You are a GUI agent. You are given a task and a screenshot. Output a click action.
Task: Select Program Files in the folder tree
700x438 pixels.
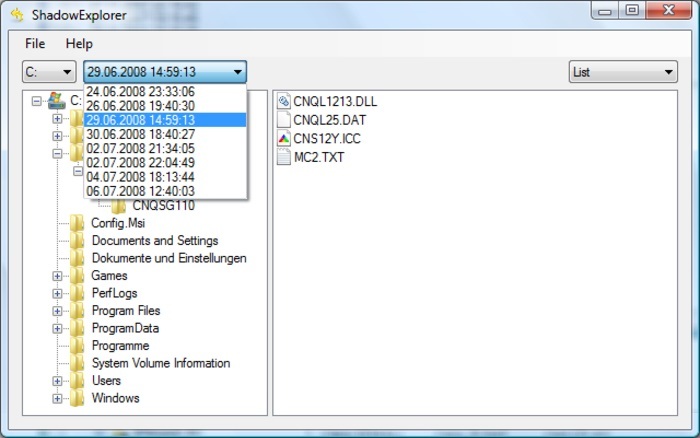126,311
